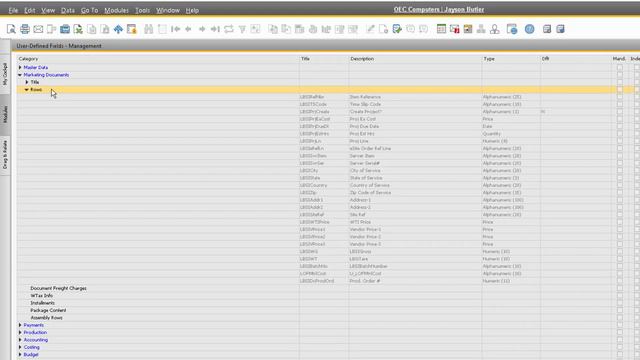Tick Mandatory checkbox for City of Service row
Screen dimensions: 640x360
(x=620, y=171)
